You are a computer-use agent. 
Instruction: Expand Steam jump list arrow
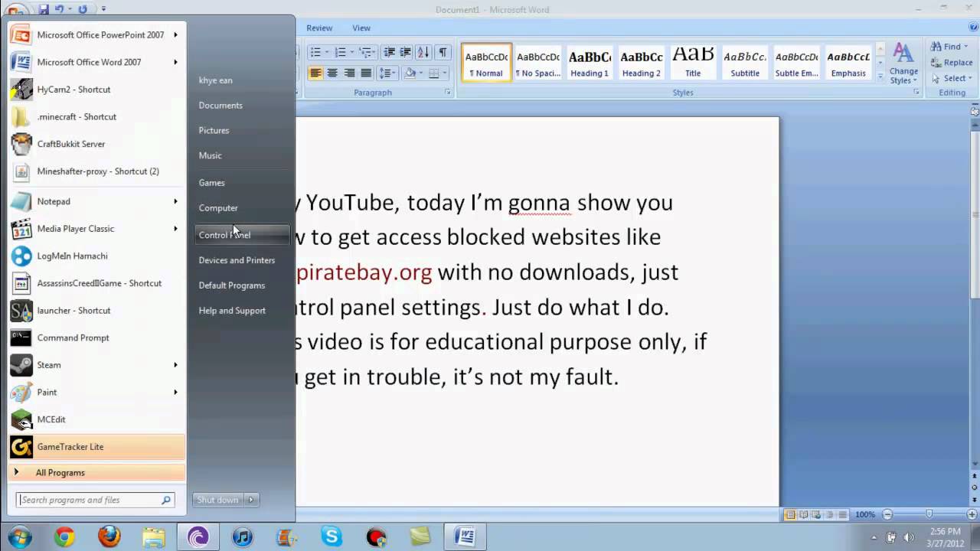tap(175, 365)
